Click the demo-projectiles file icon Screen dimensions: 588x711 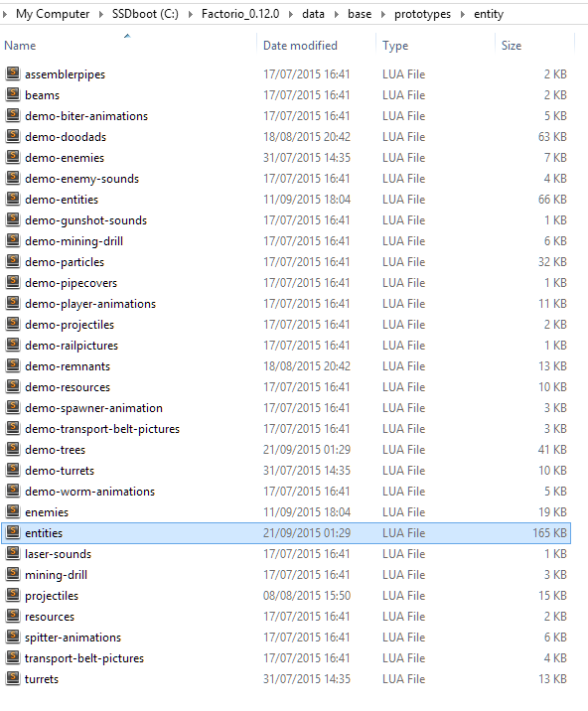[13, 324]
